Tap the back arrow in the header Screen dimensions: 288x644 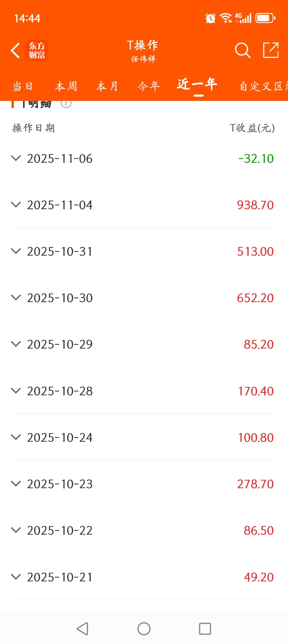[x=15, y=50]
